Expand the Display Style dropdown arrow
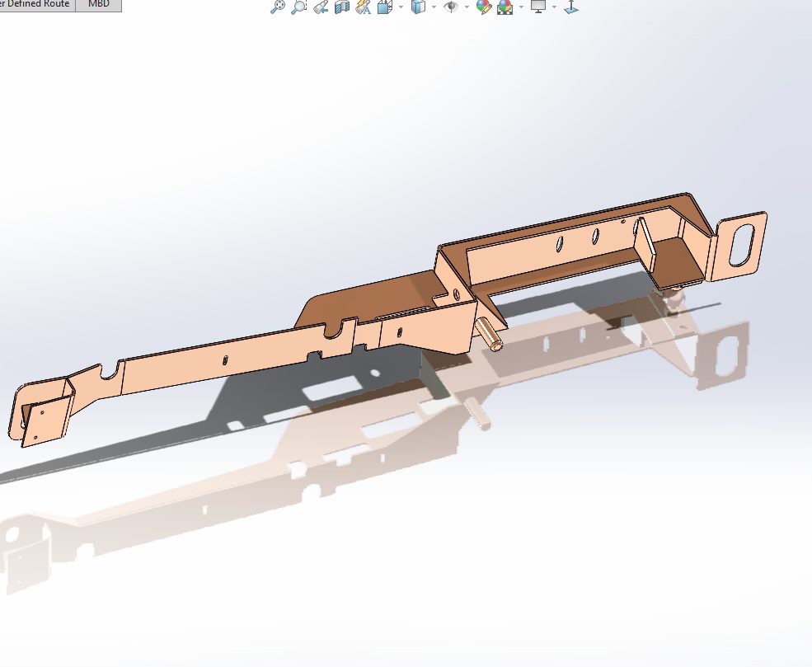Image resolution: width=812 pixels, height=667 pixels. point(434,7)
